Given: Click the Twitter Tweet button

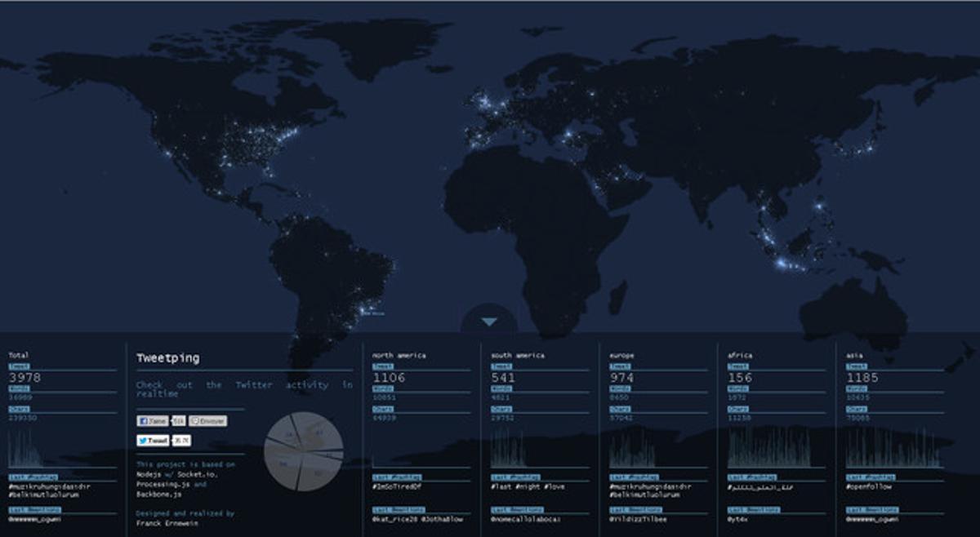Looking at the screenshot, I should point(153,441).
